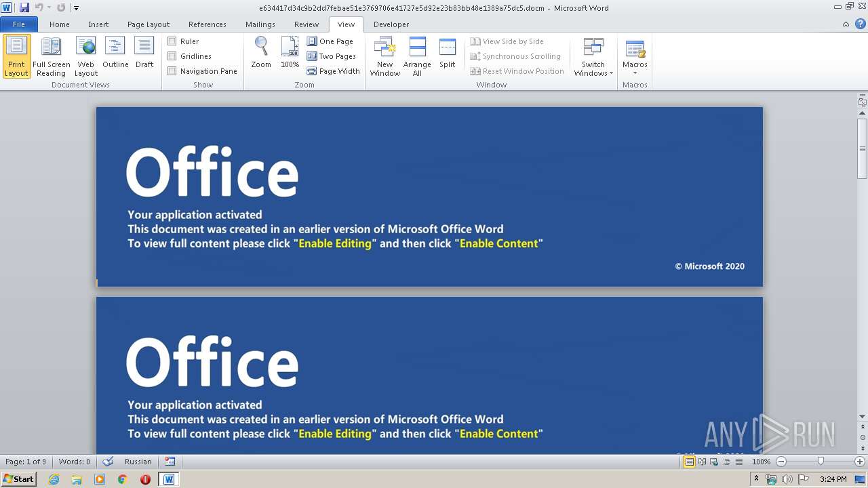
Task: Click the scroll down arrow
Action: point(862,417)
